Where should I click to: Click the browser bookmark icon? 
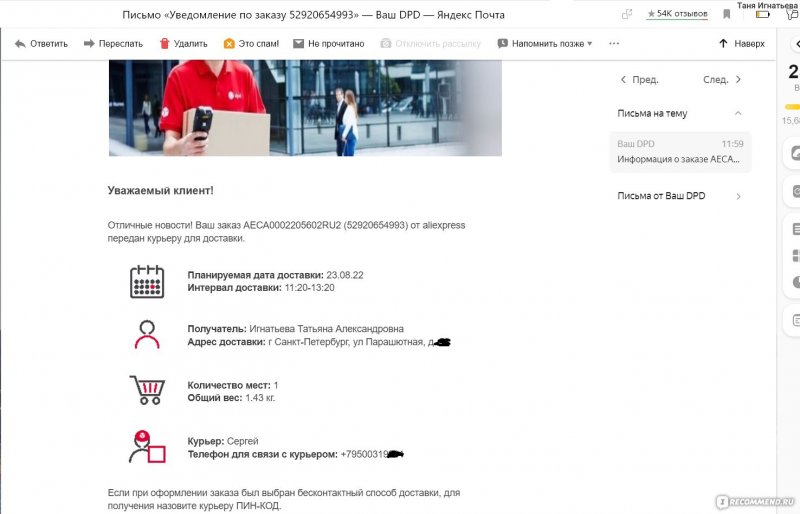tap(727, 14)
